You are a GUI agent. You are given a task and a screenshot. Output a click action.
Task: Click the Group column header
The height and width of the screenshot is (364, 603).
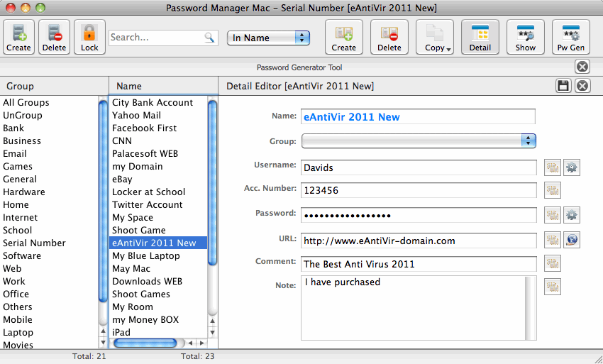[x=54, y=86]
